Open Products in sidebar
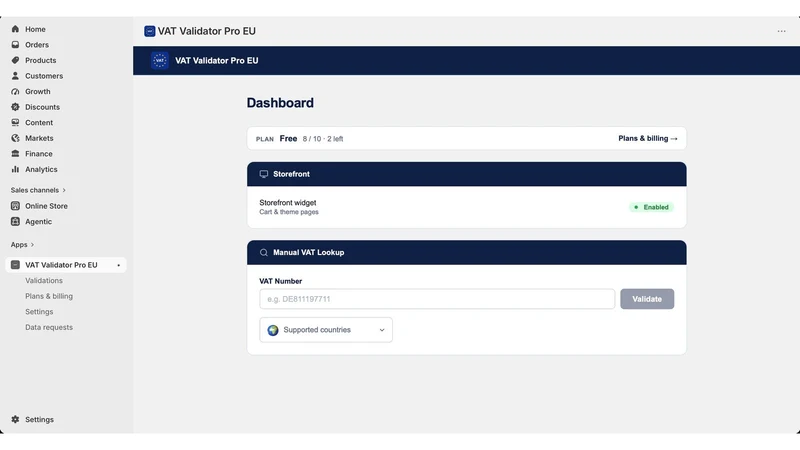The height and width of the screenshot is (450, 800). [x=41, y=60]
